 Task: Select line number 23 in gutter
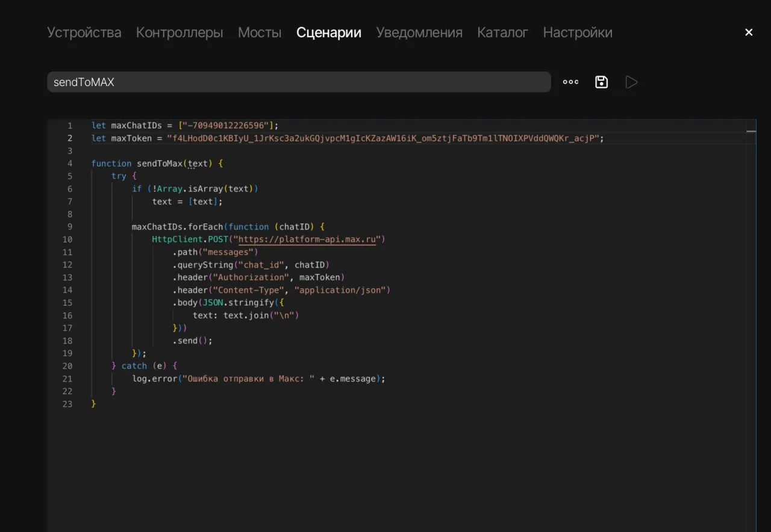tap(67, 404)
